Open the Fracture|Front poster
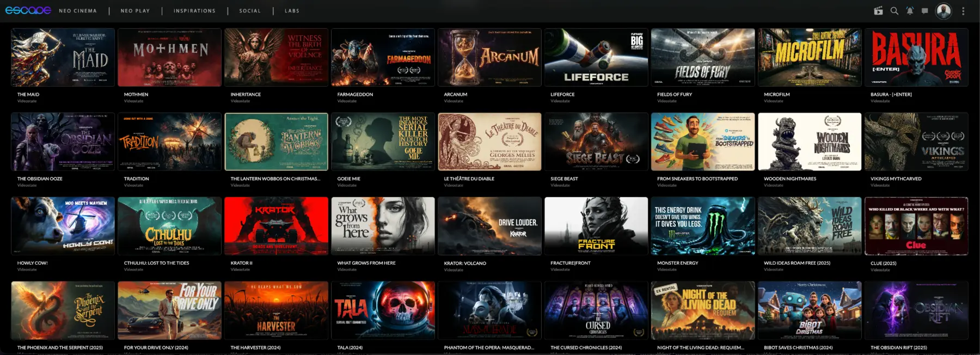The image size is (980, 355). (x=597, y=226)
